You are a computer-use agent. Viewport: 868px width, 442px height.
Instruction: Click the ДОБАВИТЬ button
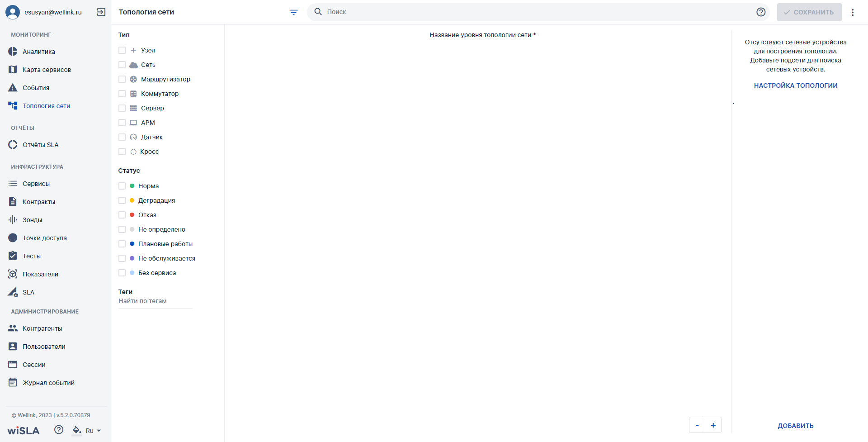pyautogui.click(x=796, y=426)
